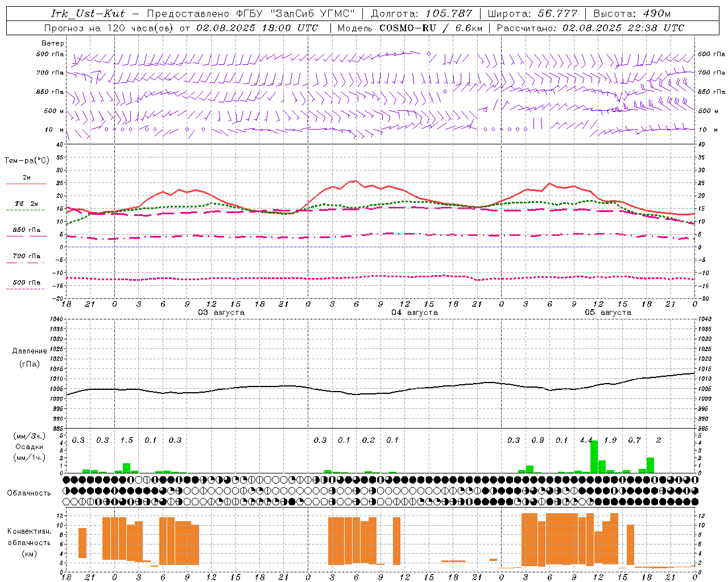The image size is (728, 582).
Task: Click the tallest green precipitation bar under 4.4
Action: (594, 457)
